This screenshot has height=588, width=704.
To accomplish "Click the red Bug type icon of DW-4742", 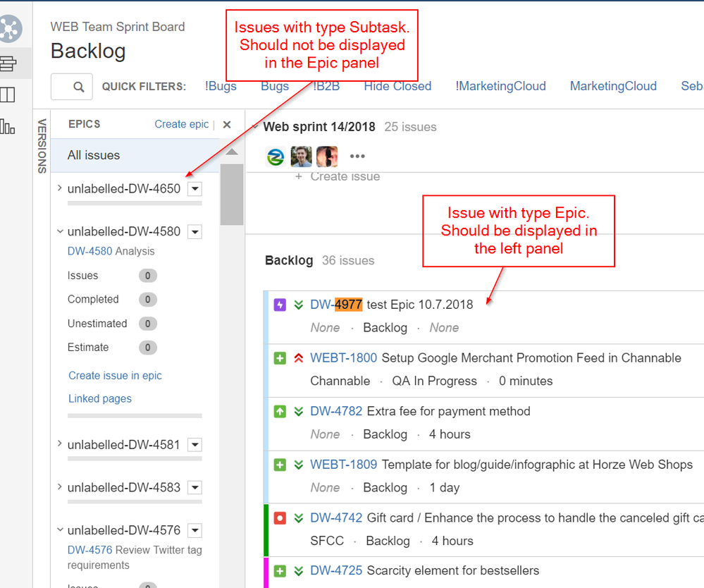I will coord(280,518).
